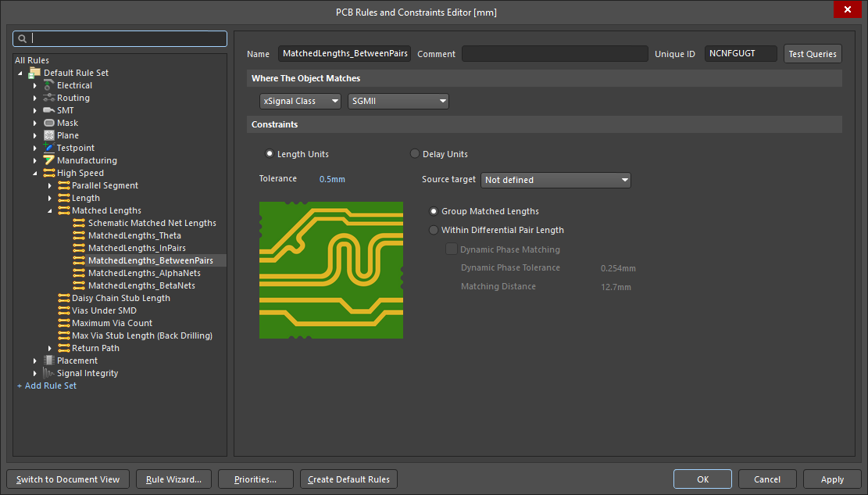Click the rule search field
The image size is (868, 495).
[120, 38]
